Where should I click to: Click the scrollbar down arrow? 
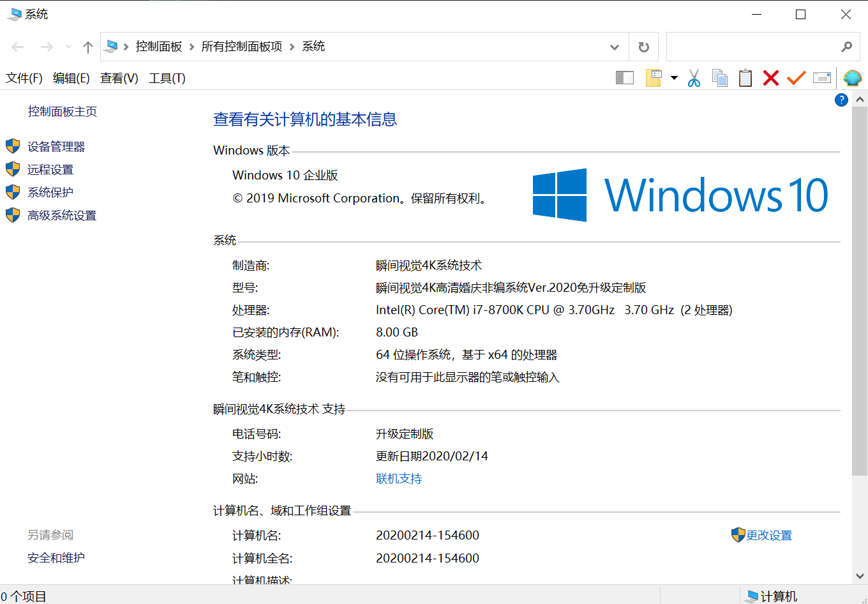tap(860, 576)
